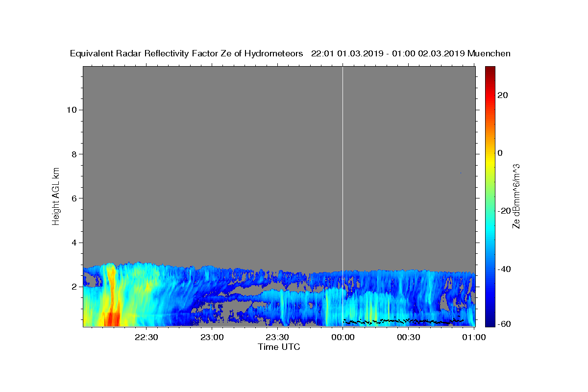Click the colorbar label '-20'
Viewport: 588px width, 392px height.
click(504, 211)
